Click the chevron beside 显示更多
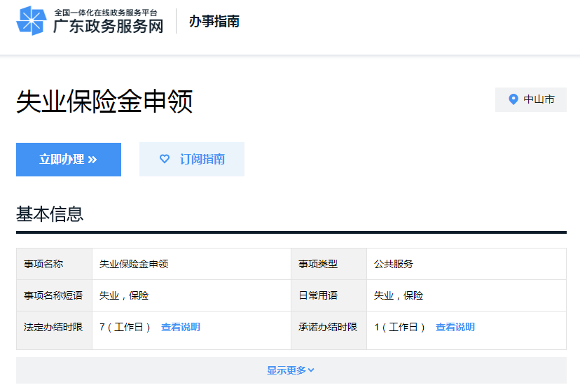 tap(311, 370)
